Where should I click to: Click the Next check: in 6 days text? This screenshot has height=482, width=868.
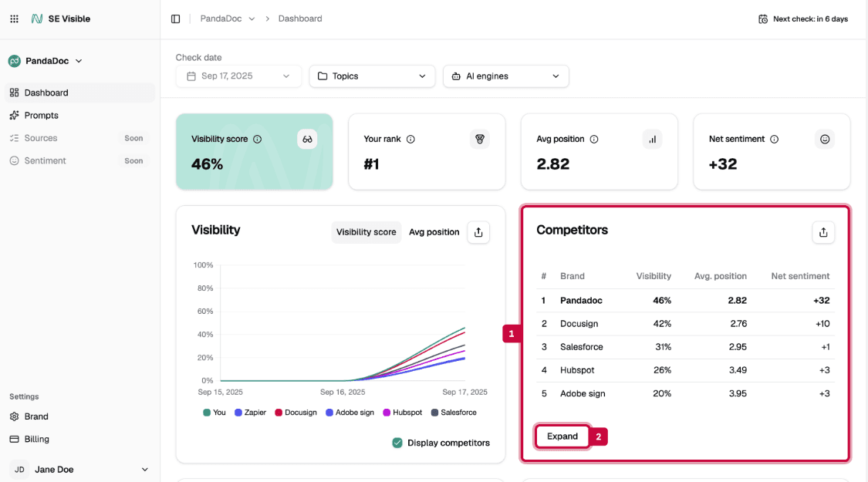[x=810, y=19]
